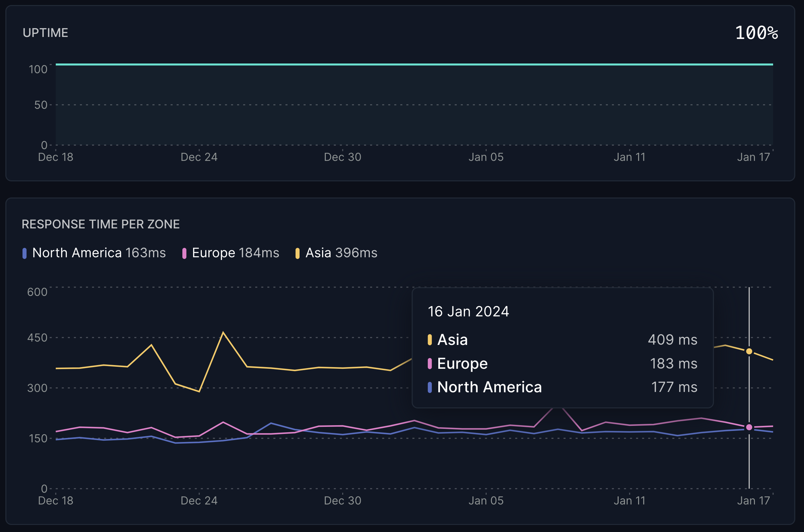Select the UPTIME section title
The height and width of the screenshot is (532, 804).
45,33
